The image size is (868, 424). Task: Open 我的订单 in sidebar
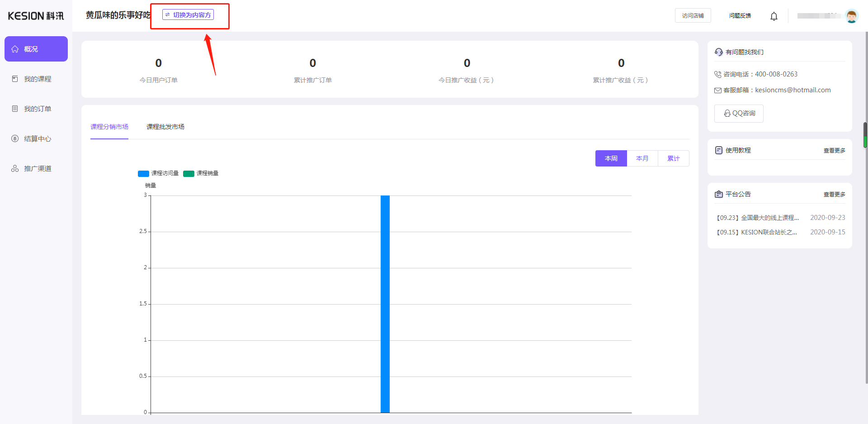click(37, 109)
